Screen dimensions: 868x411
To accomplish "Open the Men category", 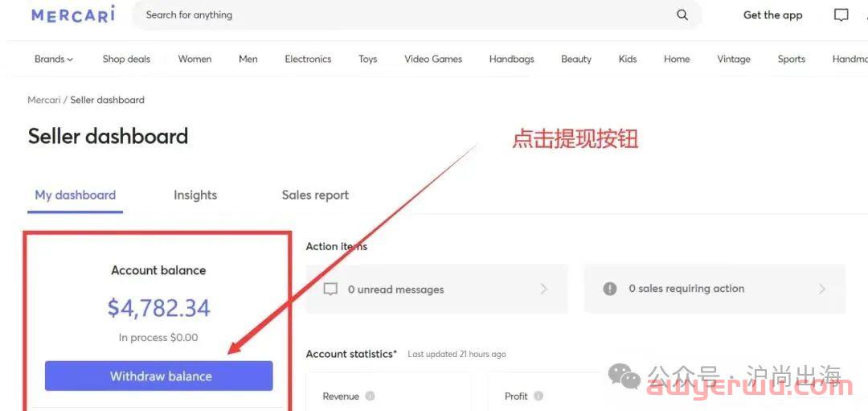I will pos(248,60).
